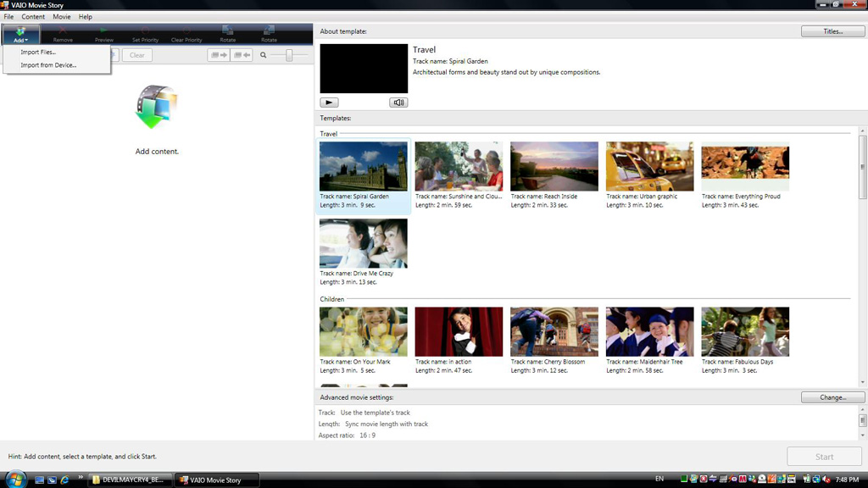Open the Movie menu
Viewport: 868px width, 488px height.
click(61, 17)
